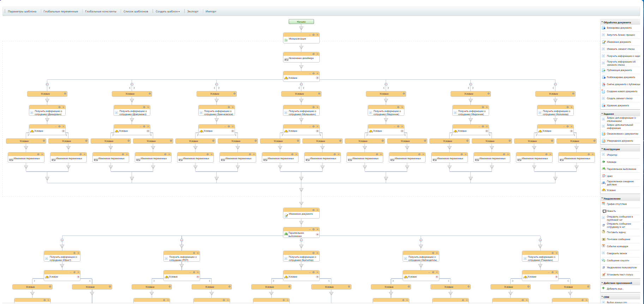Select Блокировка документа action in sidebar
644x304 pixels.
pos(619,28)
